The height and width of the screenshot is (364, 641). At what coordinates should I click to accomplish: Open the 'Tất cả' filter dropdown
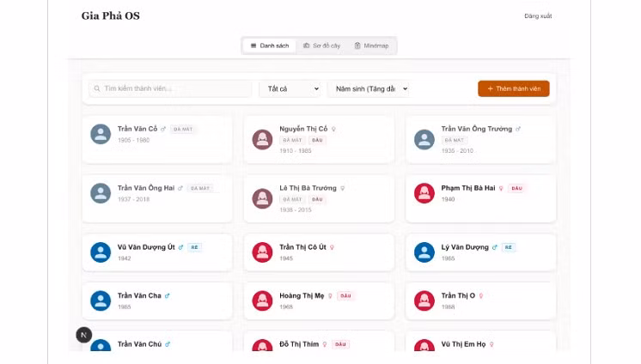coord(290,88)
